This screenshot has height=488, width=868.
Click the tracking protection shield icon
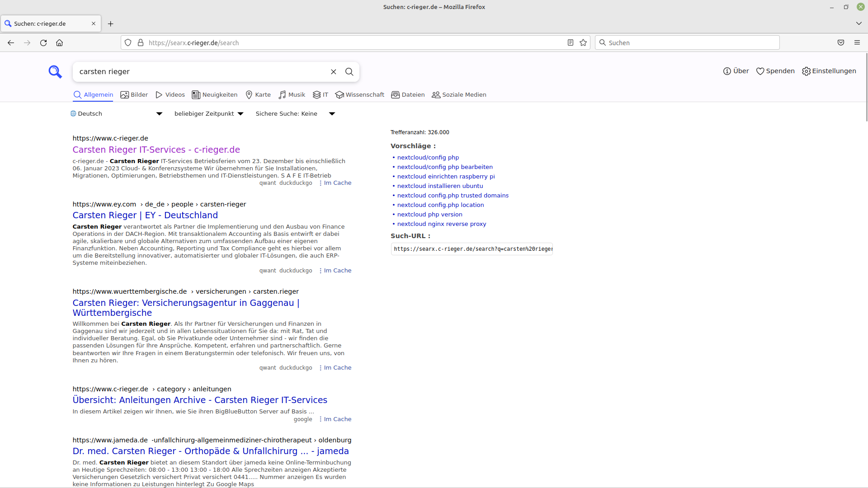click(128, 42)
